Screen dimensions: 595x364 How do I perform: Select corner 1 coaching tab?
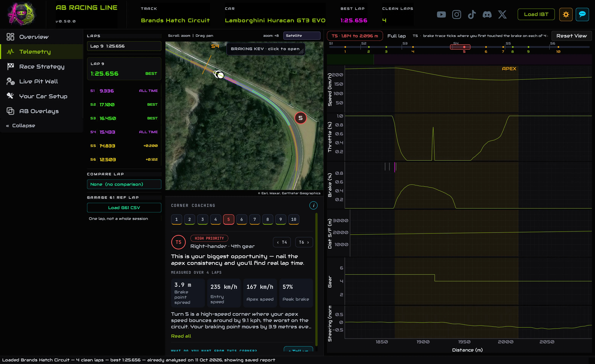pyautogui.click(x=176, y=219)
